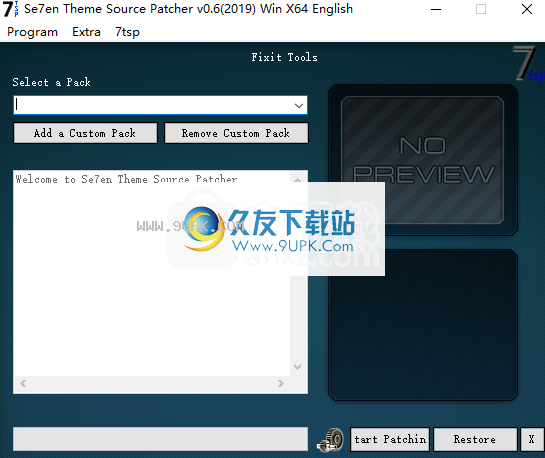
Task: Click the welcome message in log box
Action: (127, 179)
